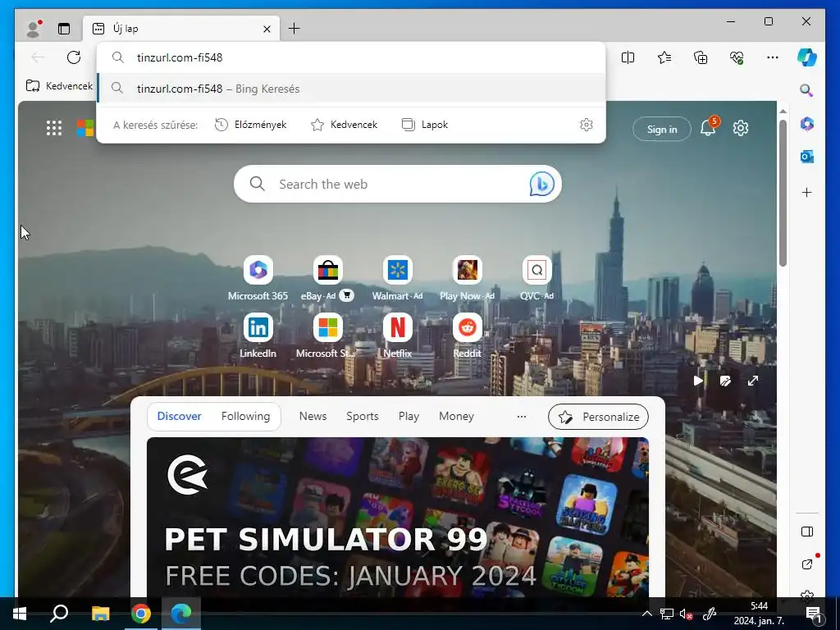This screenshot has width=840, height=630.
Task: Click the Personalize button
Action: [x=598, y=417]
